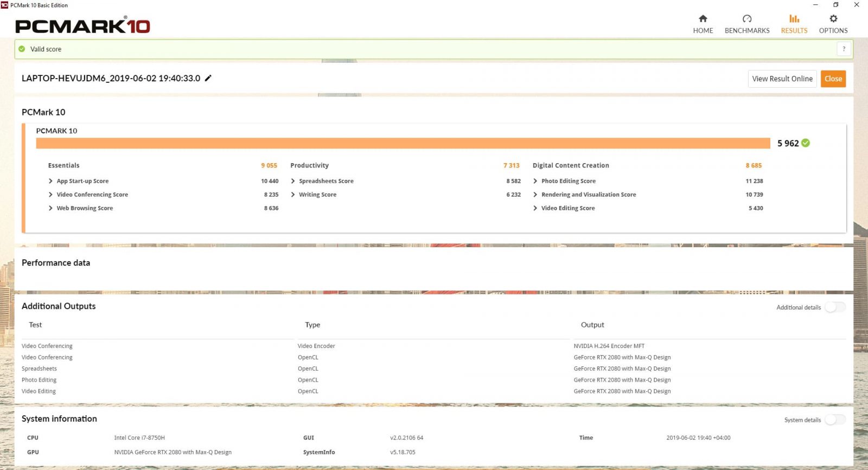Expand the Web Browsing Score row
The width and height of the screenshot is (868, 470).
point(50,208)
